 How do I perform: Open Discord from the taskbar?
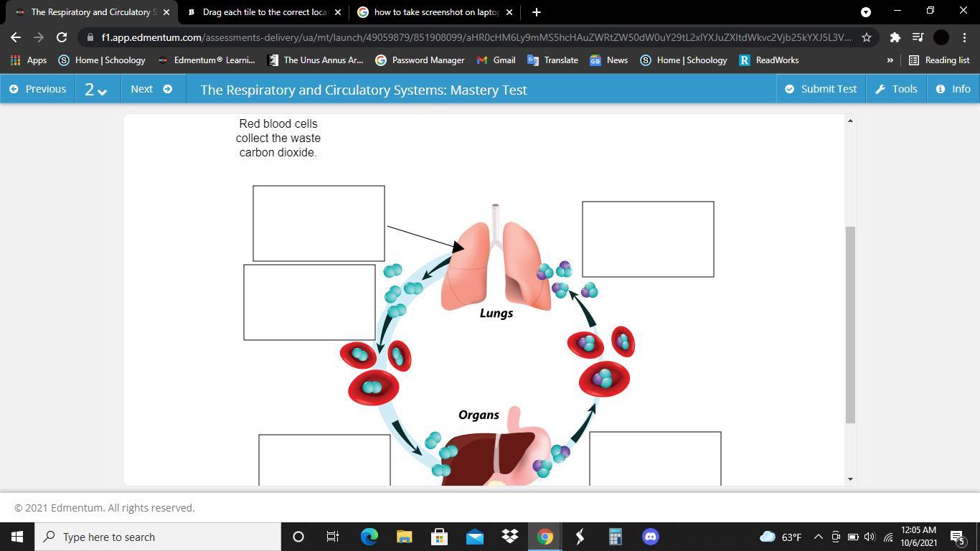[x=651, y=537]
